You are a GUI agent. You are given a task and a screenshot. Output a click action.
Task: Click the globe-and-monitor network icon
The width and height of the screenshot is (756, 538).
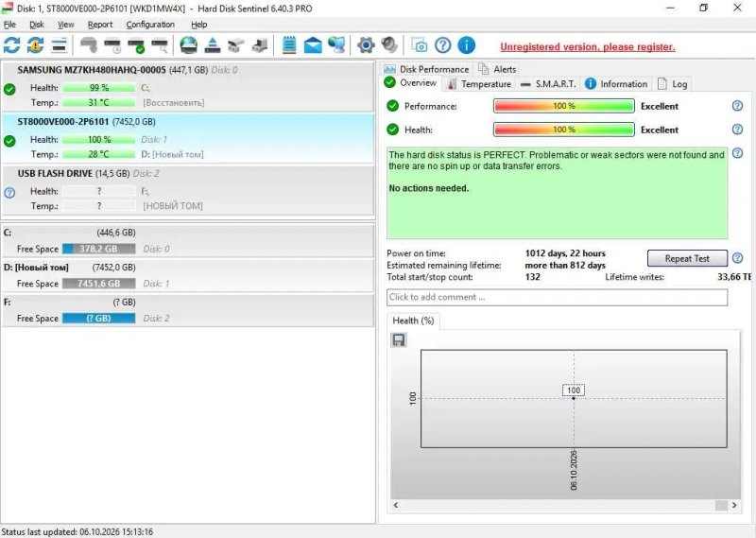point(336,45)
